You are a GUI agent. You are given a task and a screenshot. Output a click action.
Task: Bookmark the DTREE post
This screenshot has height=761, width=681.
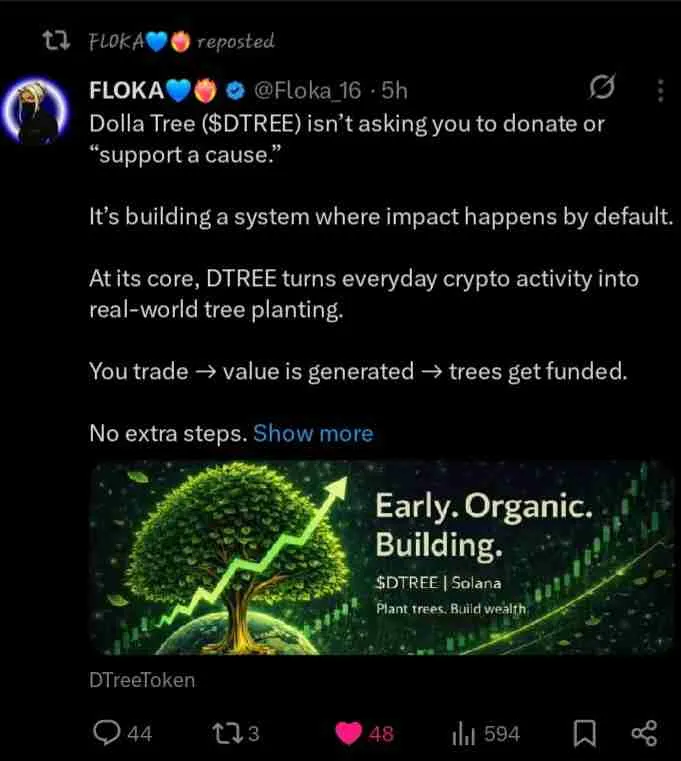[x=584, y=734]
